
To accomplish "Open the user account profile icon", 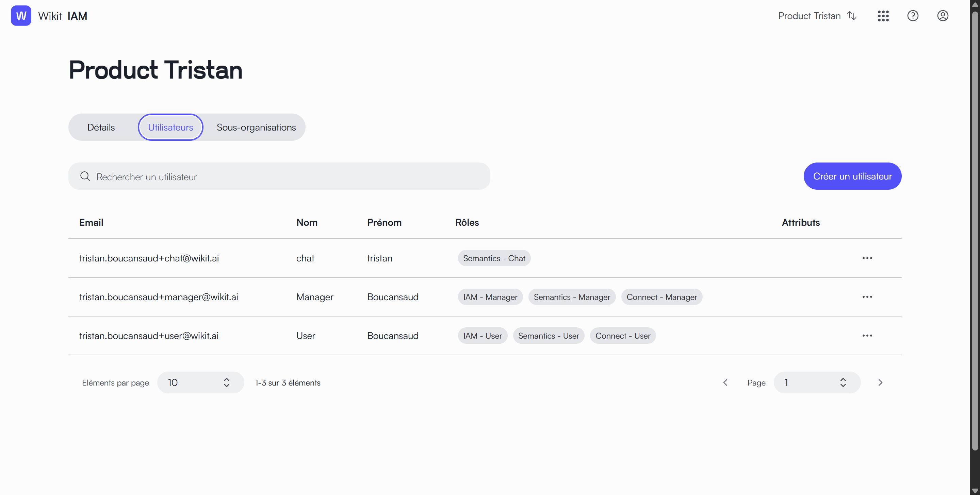I will point(942,16).
